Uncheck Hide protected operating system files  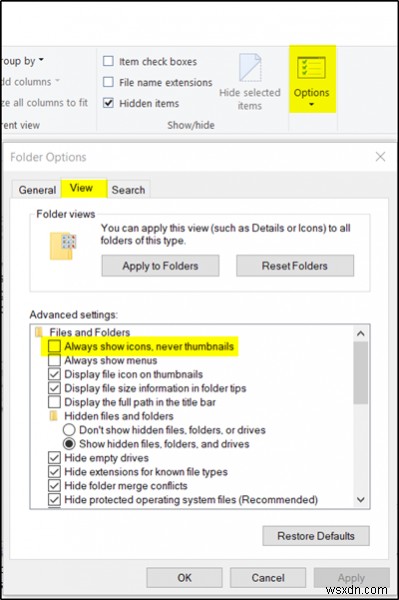(54, 499)
